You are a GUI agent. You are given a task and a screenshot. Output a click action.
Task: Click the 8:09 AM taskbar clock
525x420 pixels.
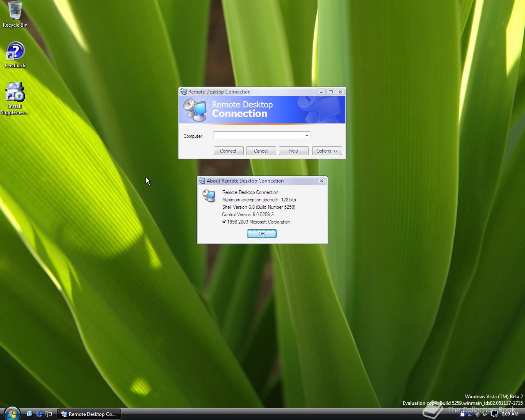(510, 414)
